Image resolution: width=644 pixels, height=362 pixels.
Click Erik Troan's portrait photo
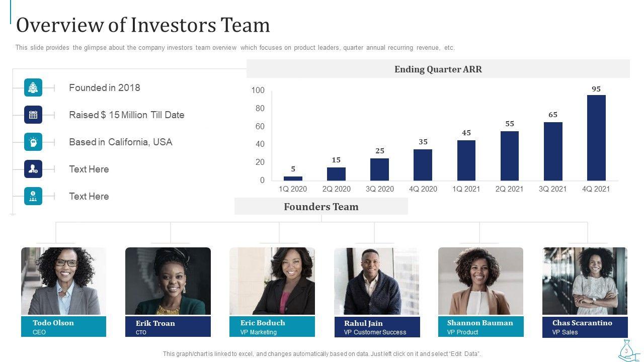pyautogui.click(x=168, y=281)
